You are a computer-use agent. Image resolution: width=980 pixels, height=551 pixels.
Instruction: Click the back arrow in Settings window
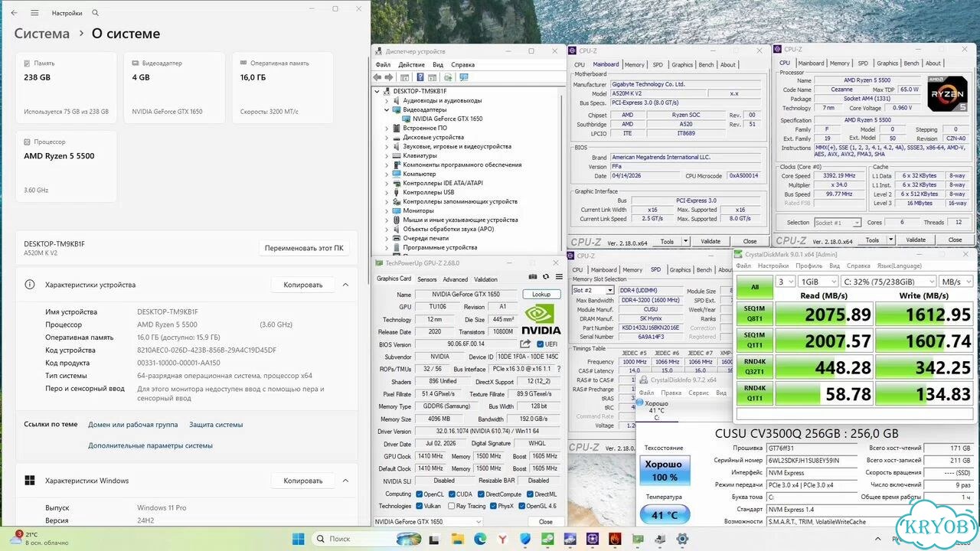[14, 13]
